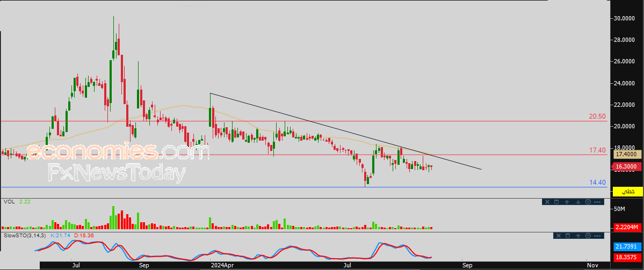The height and width of the screenshot is (270, 644).
Task: Select the SlowSTO(3,14,3) indicator title
Action: pos(26,236)
